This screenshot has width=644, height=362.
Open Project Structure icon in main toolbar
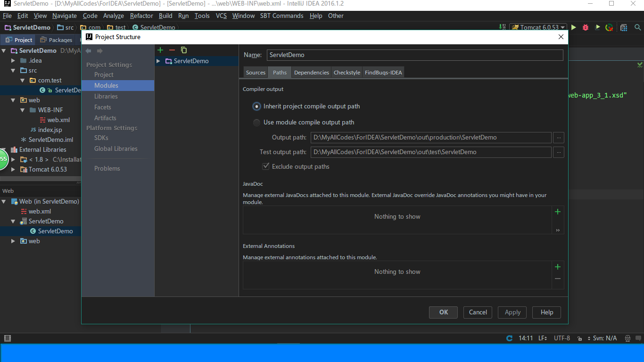[x=624, y=27]
